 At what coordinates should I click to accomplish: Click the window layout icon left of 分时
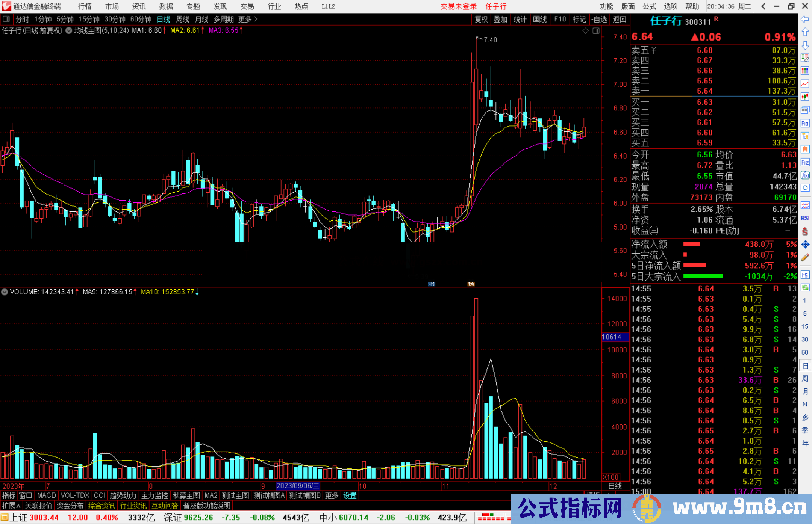tap(6, 19)
